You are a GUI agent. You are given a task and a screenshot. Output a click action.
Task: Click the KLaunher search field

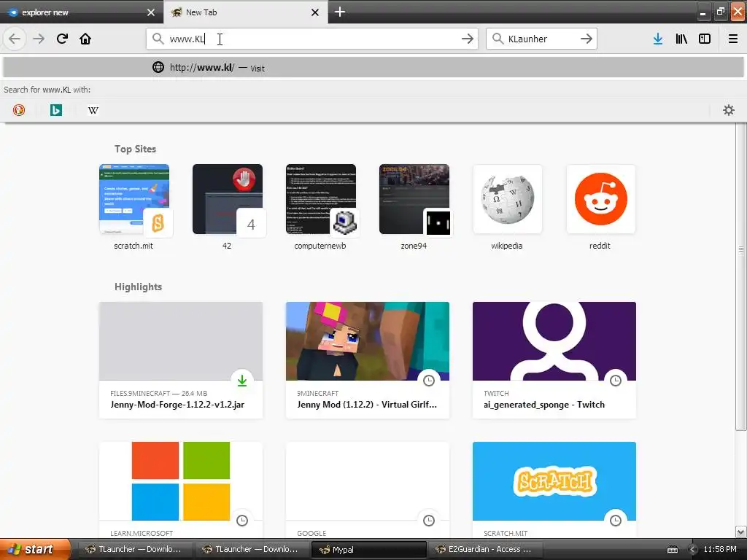(x=541, y=39)
